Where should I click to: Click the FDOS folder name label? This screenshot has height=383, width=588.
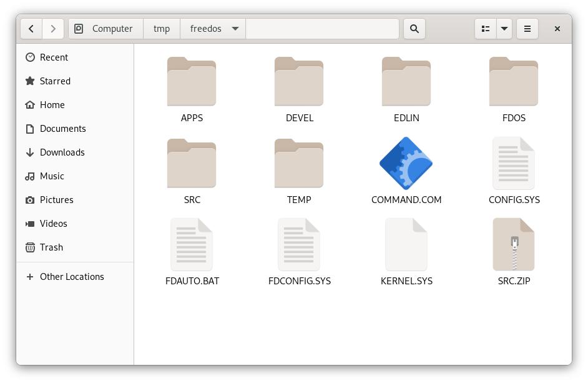pos(514,118)
